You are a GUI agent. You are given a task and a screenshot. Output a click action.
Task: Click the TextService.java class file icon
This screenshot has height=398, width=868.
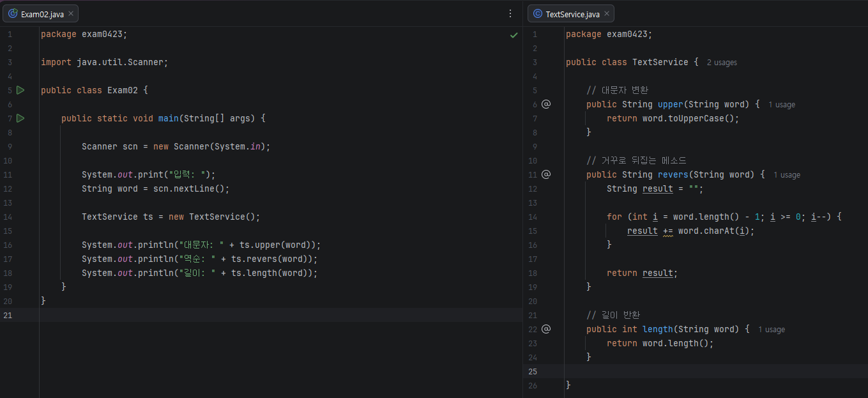pos(538,13)
